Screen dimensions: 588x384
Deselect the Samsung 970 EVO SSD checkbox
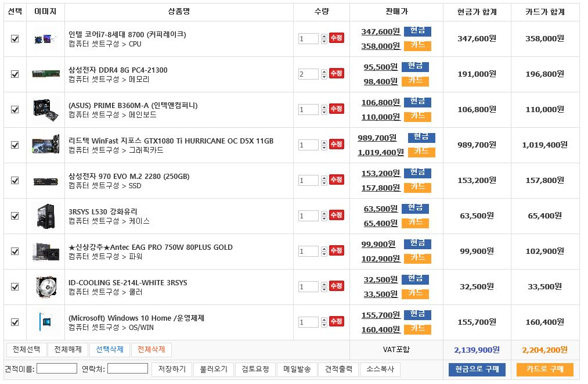pos(15,181)
